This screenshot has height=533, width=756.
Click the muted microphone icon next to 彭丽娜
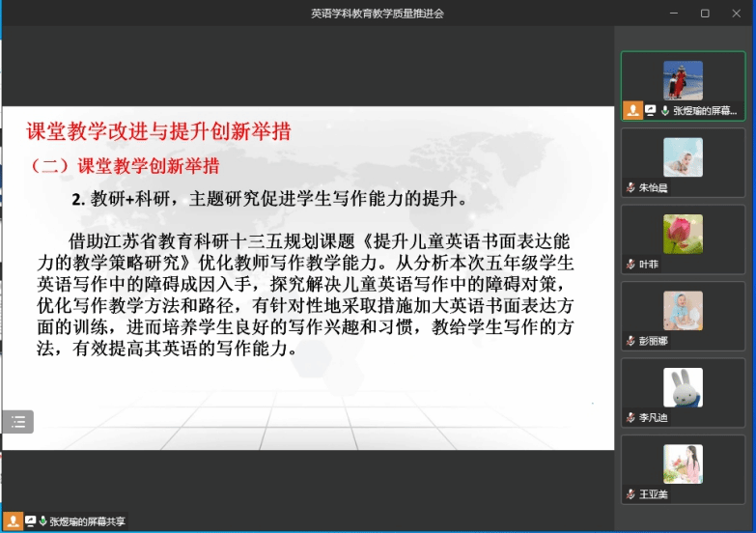(630, 341)
